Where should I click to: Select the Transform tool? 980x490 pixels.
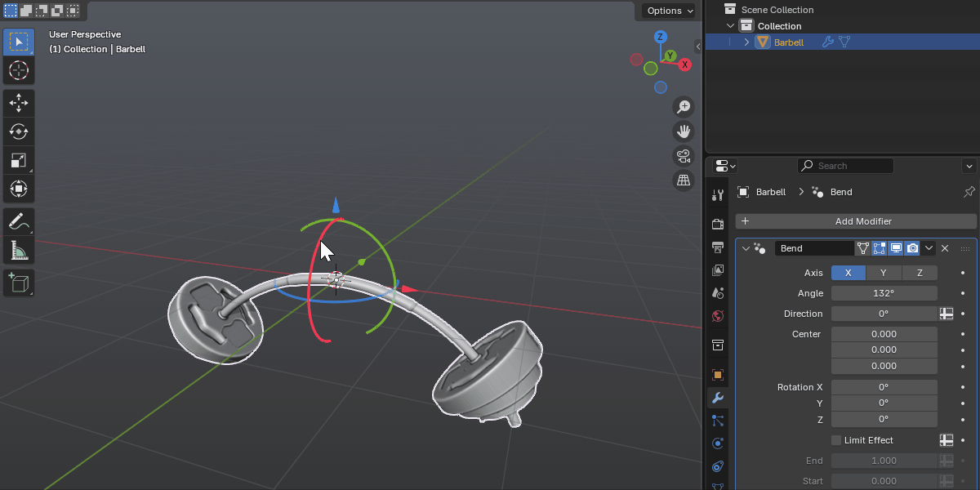click(x=18, y=189)
